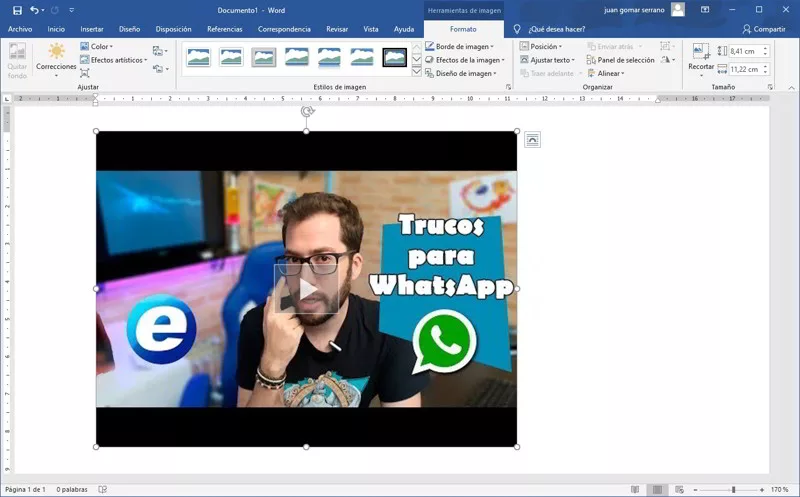Click the zoom slider in status bar
The width and height of the screenshot is (800, 497).
[x=733, y=489]
